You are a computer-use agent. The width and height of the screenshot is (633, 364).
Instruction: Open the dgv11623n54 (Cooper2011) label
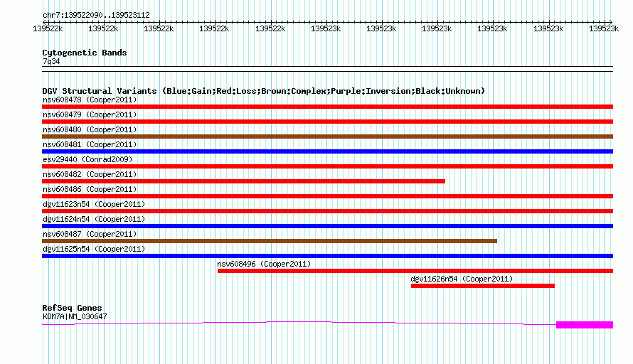[94, 204]
